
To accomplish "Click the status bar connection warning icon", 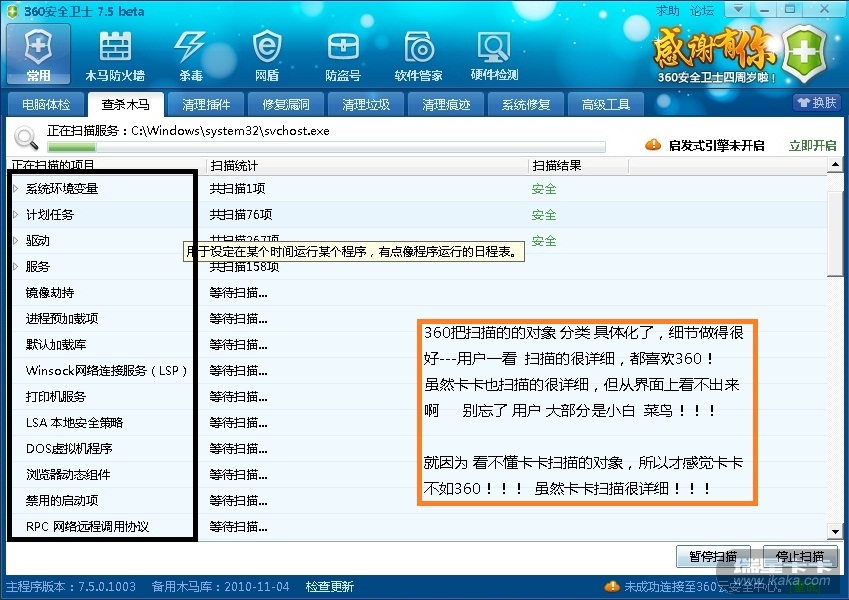I will click(x=612, y=586).
